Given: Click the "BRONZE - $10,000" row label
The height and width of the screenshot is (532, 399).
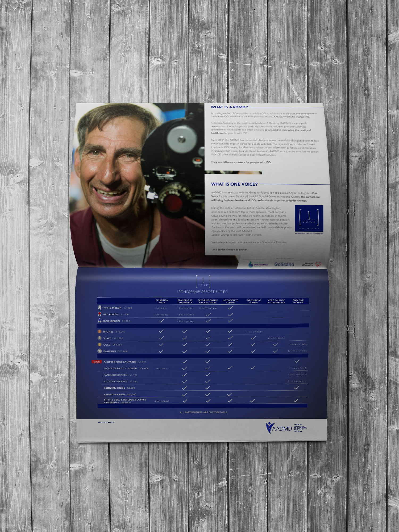Looking at the screenshot, I should (x=114, y=332).
